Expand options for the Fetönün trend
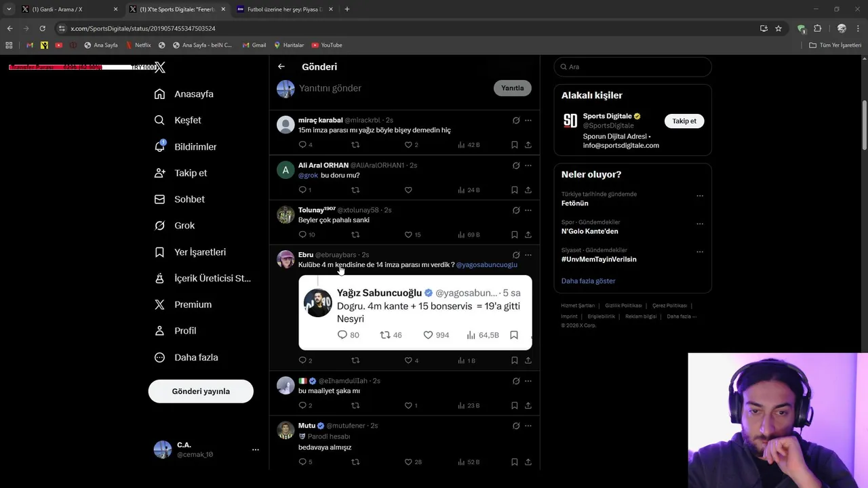 [699, 196]
